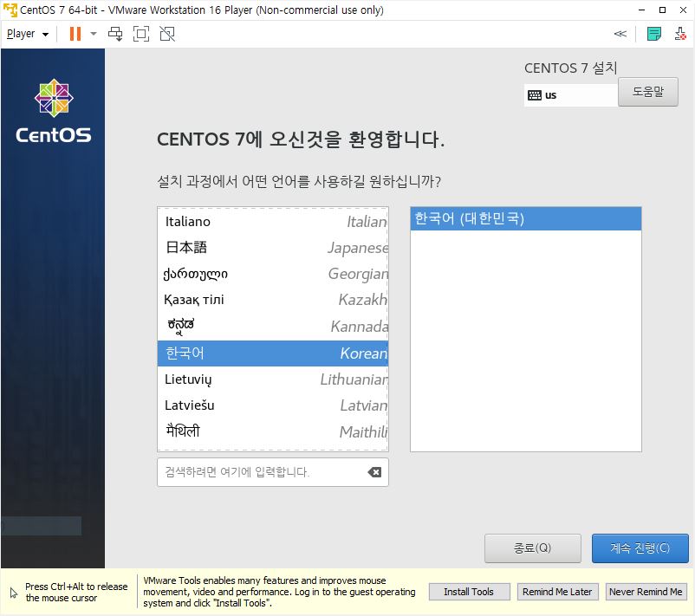Toggle Unity mode icon
The image size is (695, 616).
pos(167,34)
